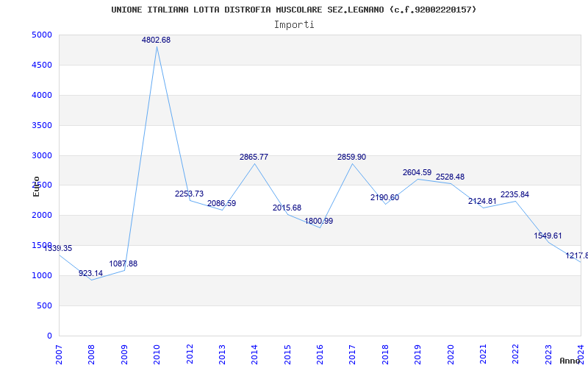Screen dimensions: 588x368
Task: Select the 2019 x-axis year label
Action: point(417,355)
